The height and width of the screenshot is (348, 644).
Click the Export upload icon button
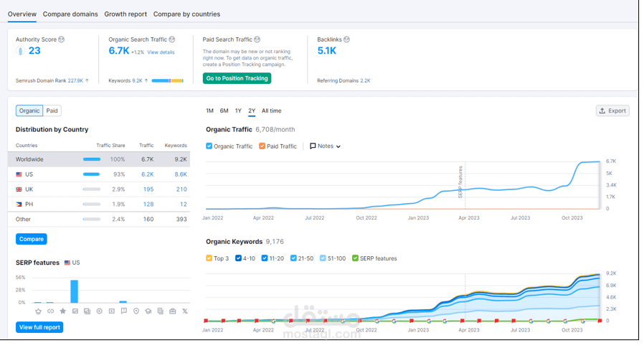(x=612, y=110)
